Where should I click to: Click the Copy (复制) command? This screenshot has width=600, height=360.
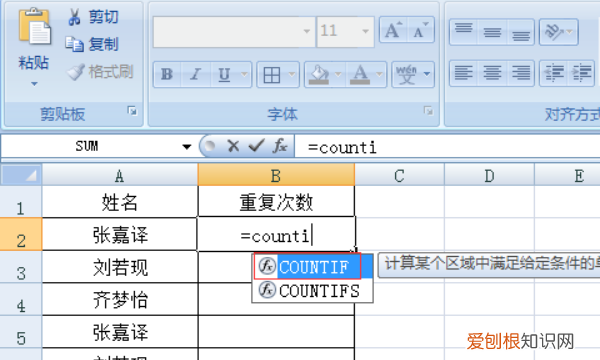pos(92,44)
